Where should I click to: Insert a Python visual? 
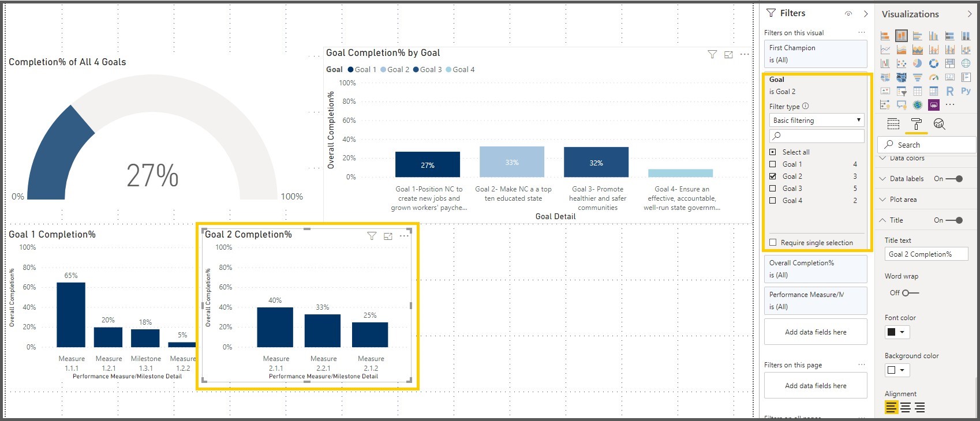coord(966,91)
